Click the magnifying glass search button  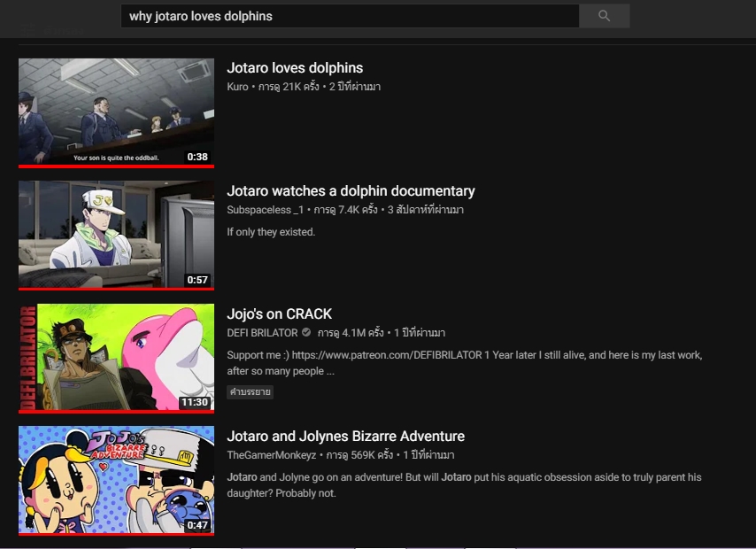click(x=604, y=16)
